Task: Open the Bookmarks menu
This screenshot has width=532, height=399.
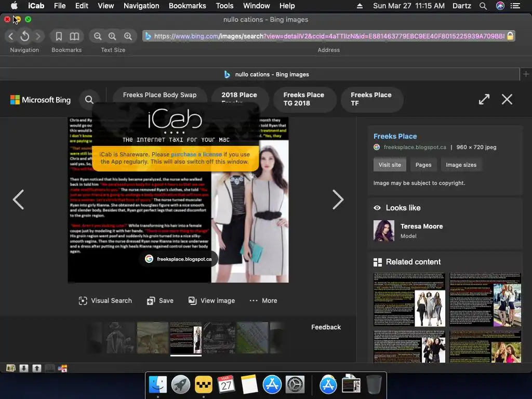Action: click(x=187, y=6)
